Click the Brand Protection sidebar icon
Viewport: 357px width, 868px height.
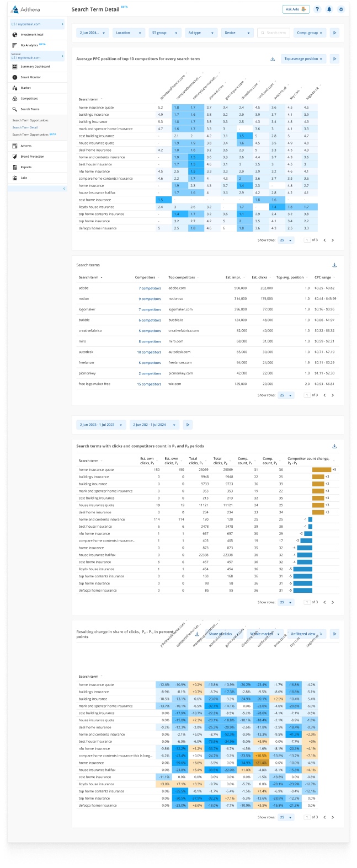[15, 157]
